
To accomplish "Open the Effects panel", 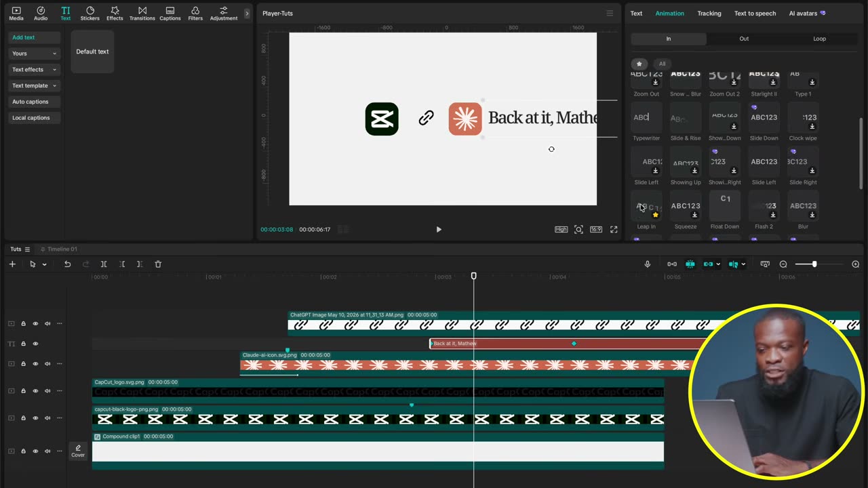I will click(115, 14).
